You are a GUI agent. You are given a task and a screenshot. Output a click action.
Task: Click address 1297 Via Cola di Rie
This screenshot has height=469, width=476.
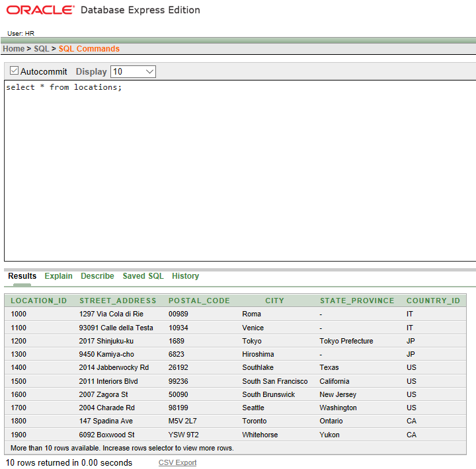click(x=111, y=314)
